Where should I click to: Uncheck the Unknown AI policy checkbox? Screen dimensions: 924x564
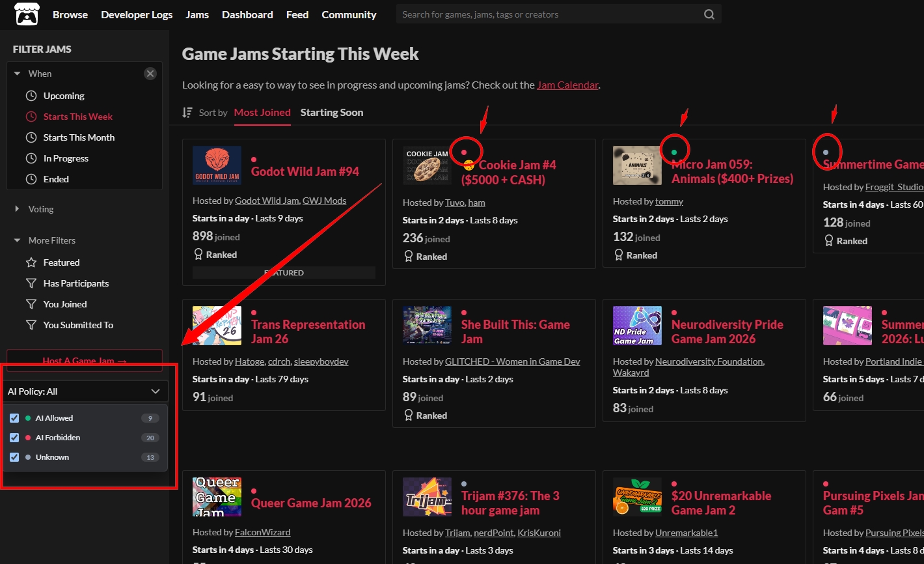(14, 457)
